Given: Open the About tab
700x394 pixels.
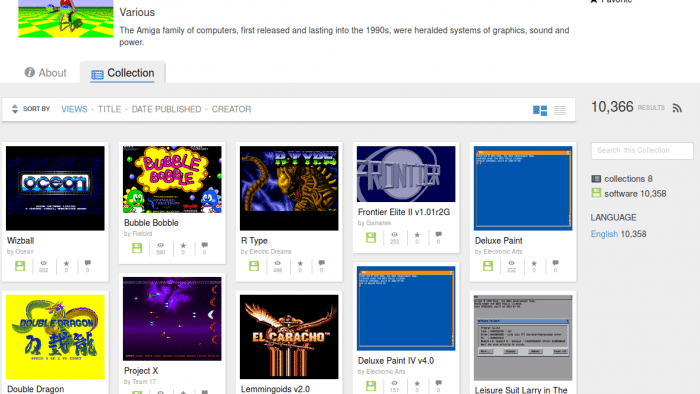Looking at the screenshot, I should 46,73.
